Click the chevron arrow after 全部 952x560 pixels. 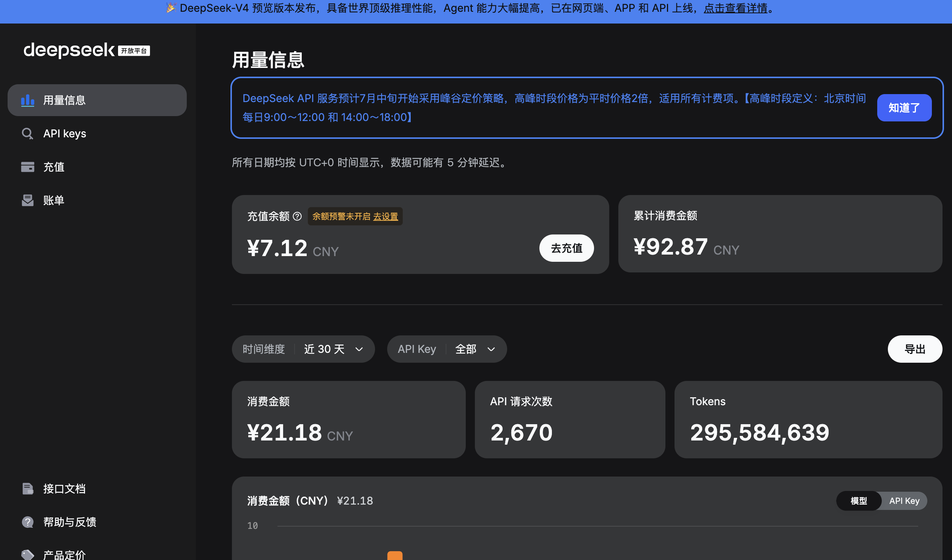[491, 349]
